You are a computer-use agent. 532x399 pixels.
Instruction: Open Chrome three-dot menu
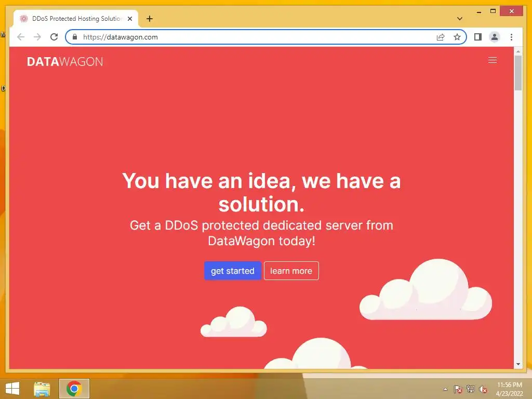point(511,37)
